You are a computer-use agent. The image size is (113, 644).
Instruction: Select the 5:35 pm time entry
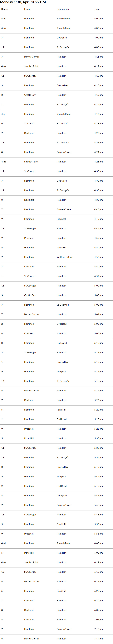[x=98, y=457]
